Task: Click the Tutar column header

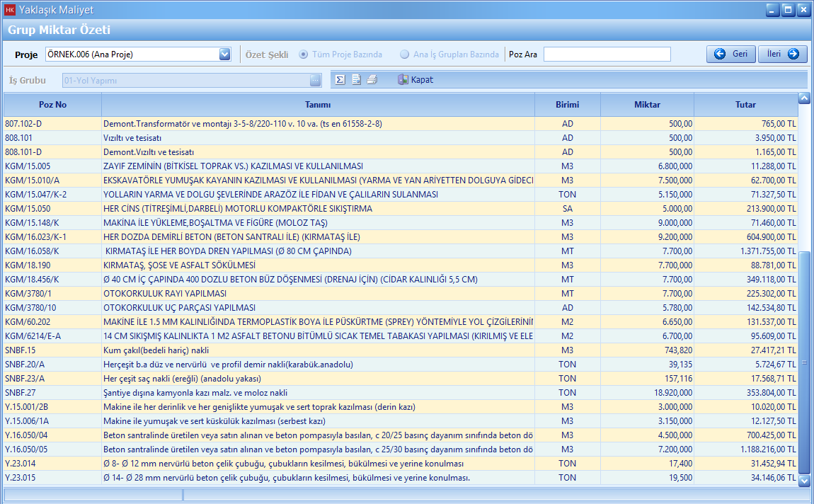Action: point(745,105)
